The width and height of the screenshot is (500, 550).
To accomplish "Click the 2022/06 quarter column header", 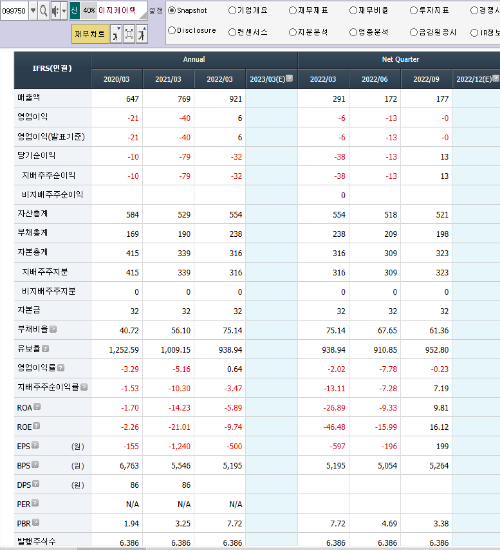I will point(375,79).
